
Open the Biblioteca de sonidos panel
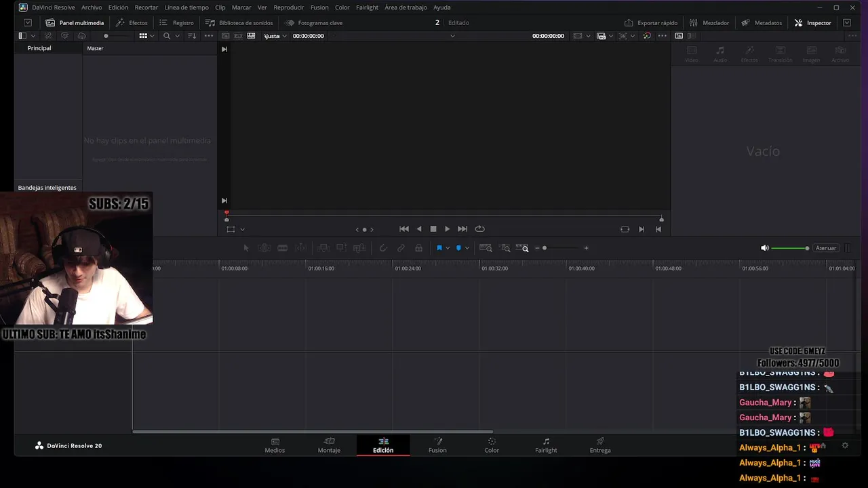point(239,22)
